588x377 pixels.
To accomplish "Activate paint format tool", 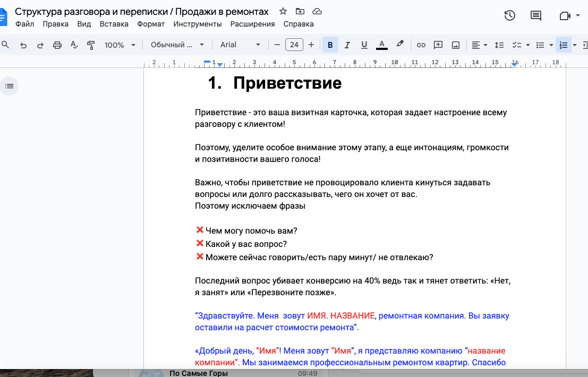I will (91, 45).
